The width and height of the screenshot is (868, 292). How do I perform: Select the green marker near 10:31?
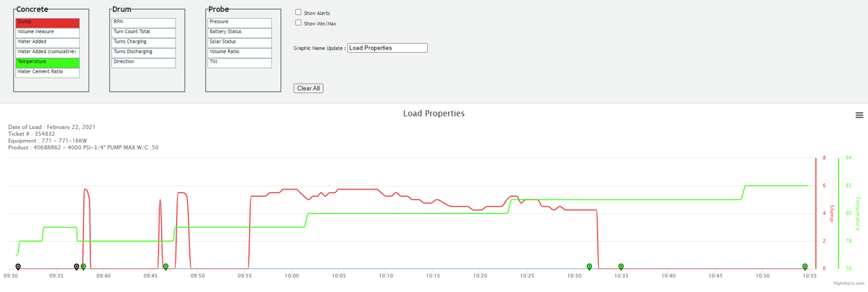tap(589, 267)
